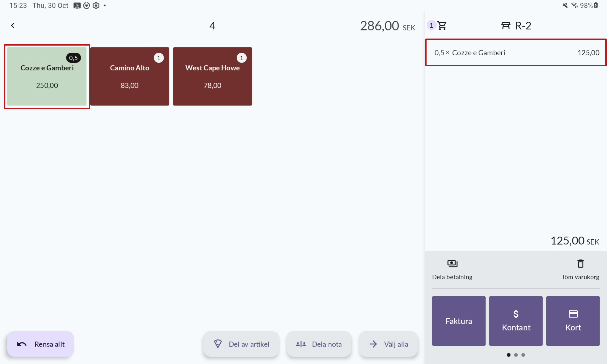This screenshot has width=607, height=364.
Task: Click the Rensa allt undo arrow icon
Action: (22, 344)
